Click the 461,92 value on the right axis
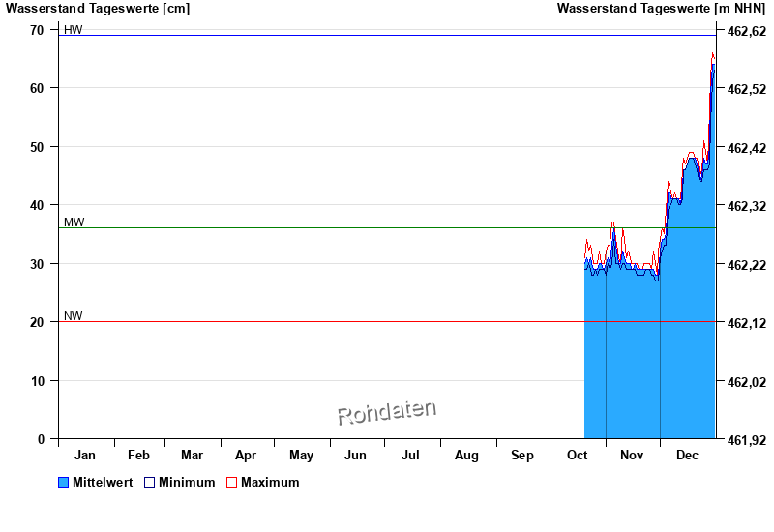The height and width of the screenshot is (532, 774). point(746,440)
